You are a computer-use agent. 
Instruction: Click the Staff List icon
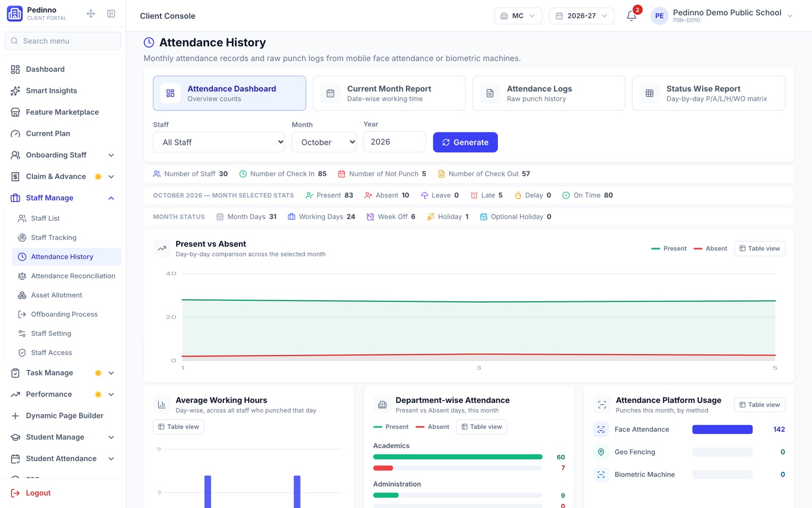[x=22, y=218]
